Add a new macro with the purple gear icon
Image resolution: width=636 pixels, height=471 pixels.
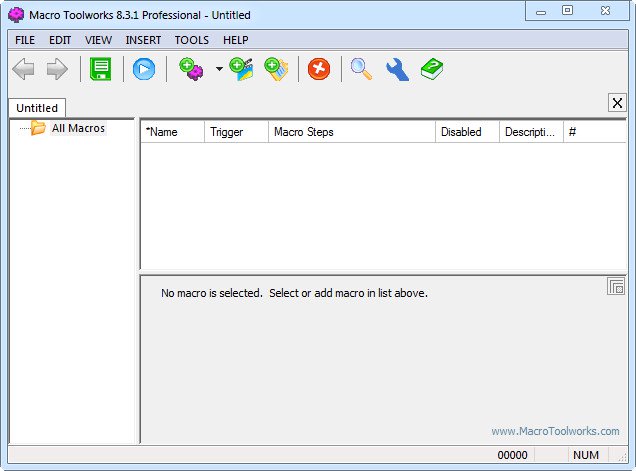[x=191, y=69]
